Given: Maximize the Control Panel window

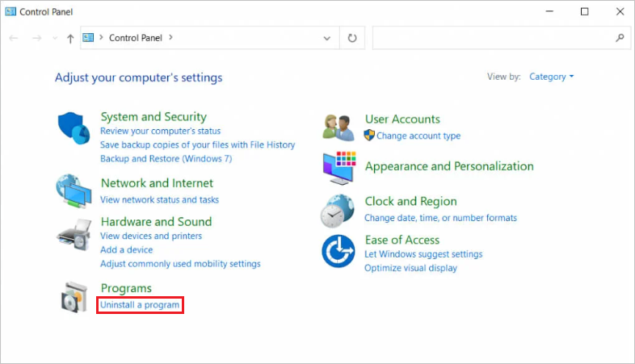Looking at the screenshot, I should (x=584, y=11).
